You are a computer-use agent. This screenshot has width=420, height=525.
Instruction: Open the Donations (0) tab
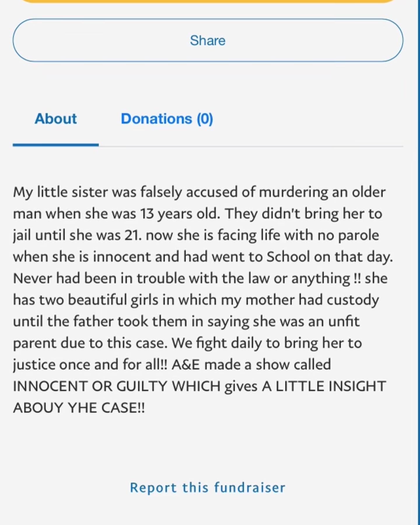point(167,119)
